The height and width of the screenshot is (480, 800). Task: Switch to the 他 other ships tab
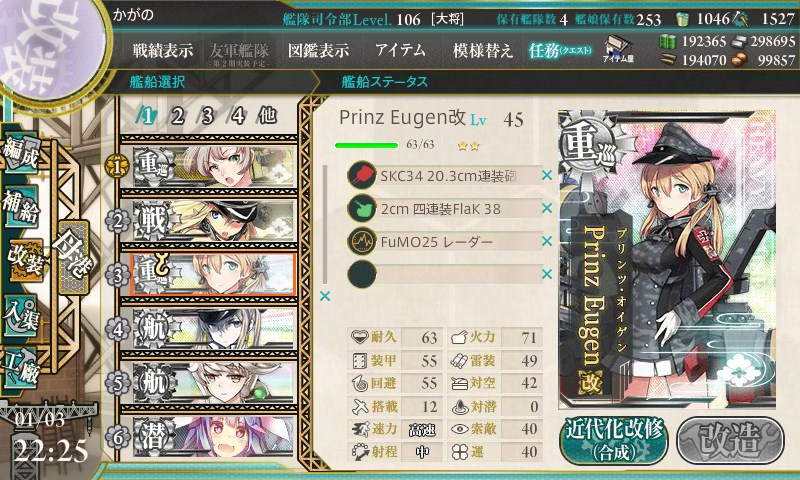pos(267,116)
